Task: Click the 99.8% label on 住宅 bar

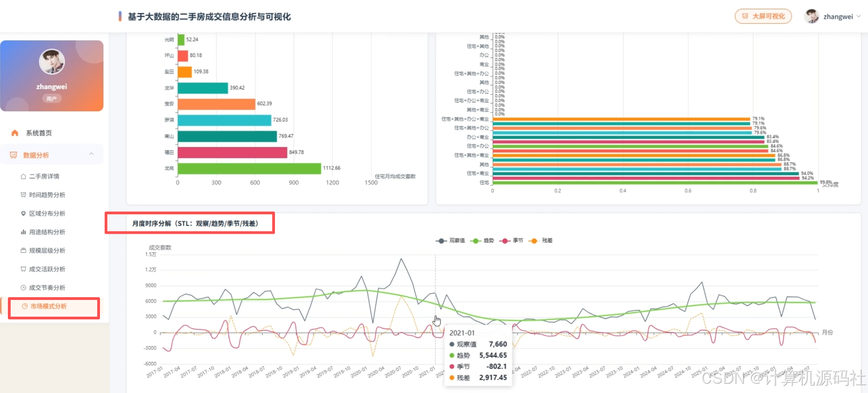Action: [825, 182]
